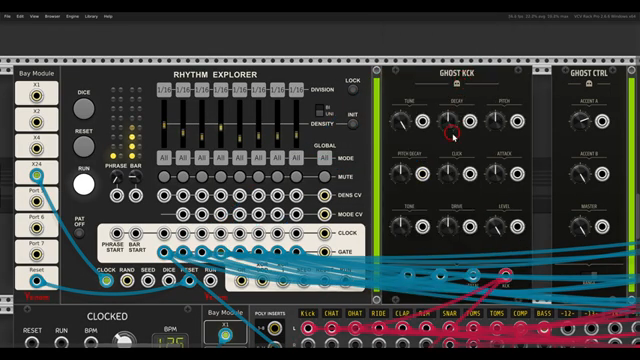Click the ATTACK knob on Ghost KCK
The width and height of the screenshot is (640, 360).
click(495, 174)
